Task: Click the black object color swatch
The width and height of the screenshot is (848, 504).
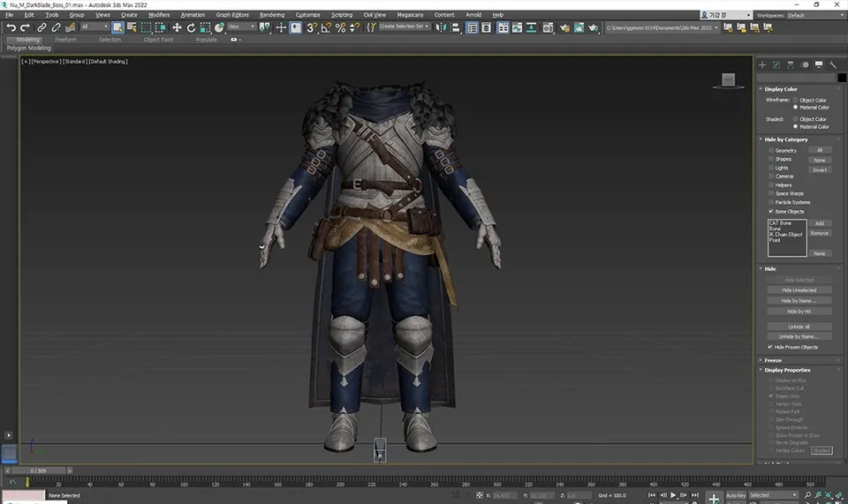Action: pyautogui.click(x=842, y=78)
